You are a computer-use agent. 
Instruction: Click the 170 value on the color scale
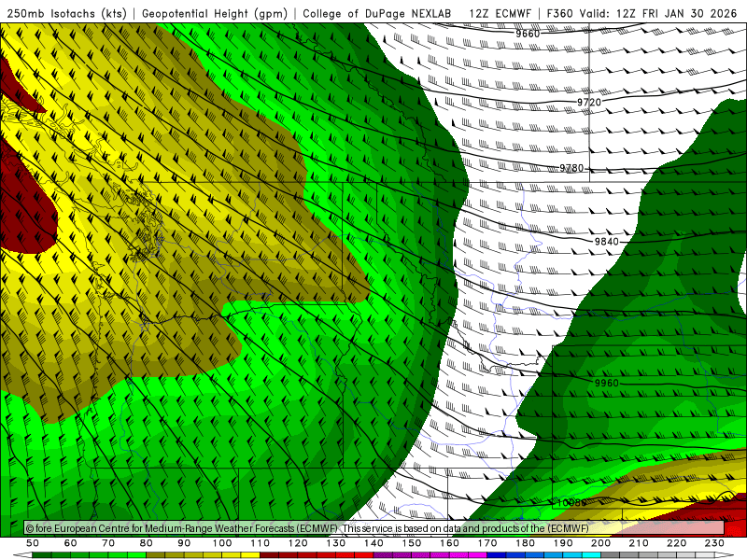(487, 543)
